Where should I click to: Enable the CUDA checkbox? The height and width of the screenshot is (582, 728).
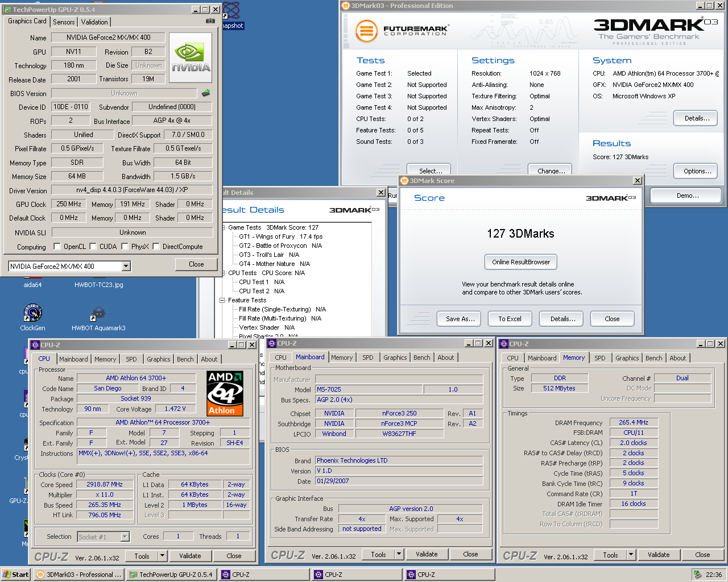[93, 247]
